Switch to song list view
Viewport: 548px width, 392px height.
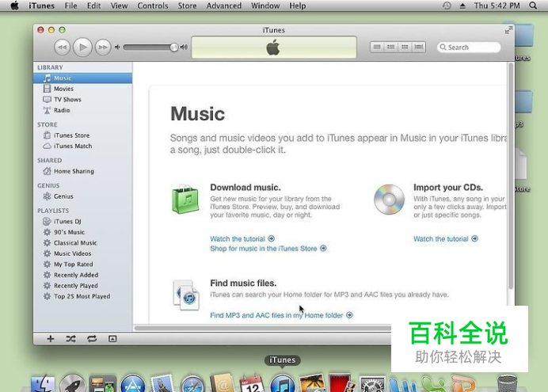click(x=377, y=47)
